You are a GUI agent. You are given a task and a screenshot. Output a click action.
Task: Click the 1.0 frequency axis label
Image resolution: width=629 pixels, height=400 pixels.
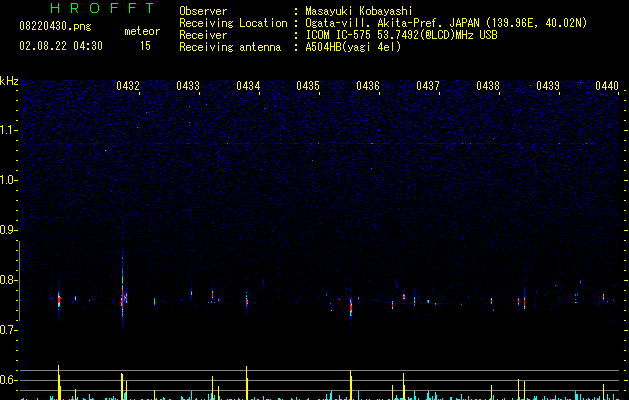[8, 180]
